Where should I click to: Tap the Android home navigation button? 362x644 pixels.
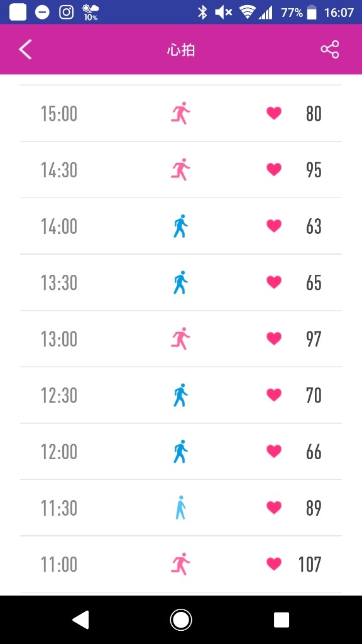pyautogui.click(x=181, y=619)
